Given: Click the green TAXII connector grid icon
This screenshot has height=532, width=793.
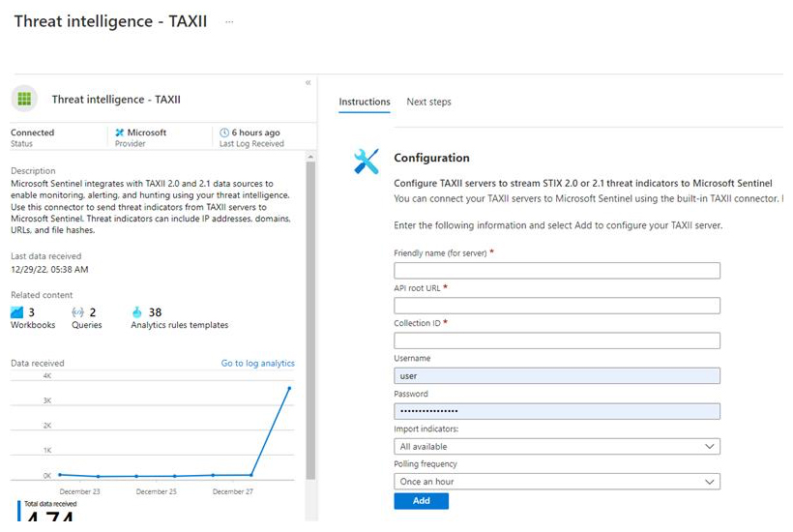Looking at the screenshot, I should [24, 98].
